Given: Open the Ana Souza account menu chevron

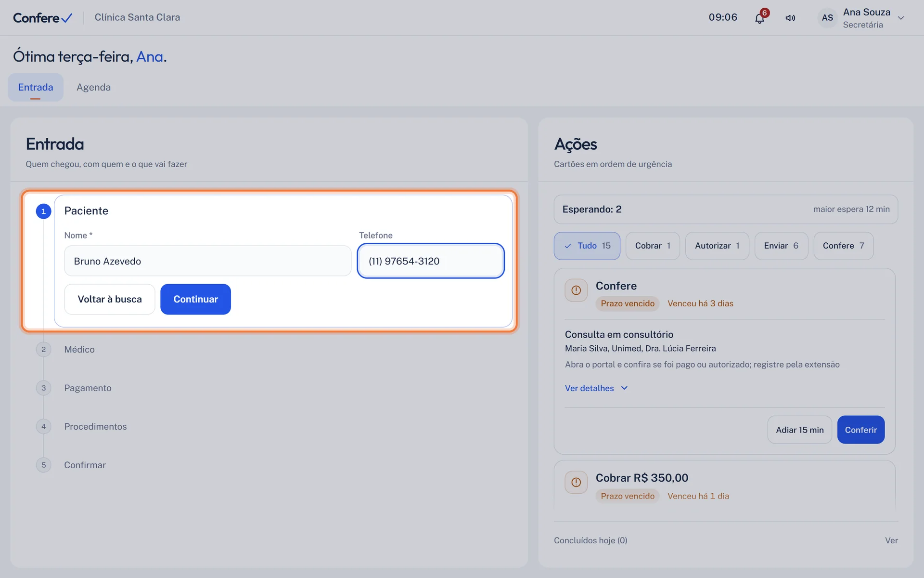Looking at the screenshot, I should [901, 18].
